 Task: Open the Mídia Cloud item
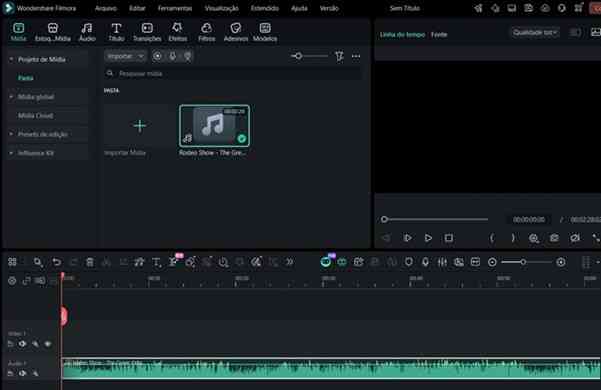pyautogui.click(x=36, y=115)
